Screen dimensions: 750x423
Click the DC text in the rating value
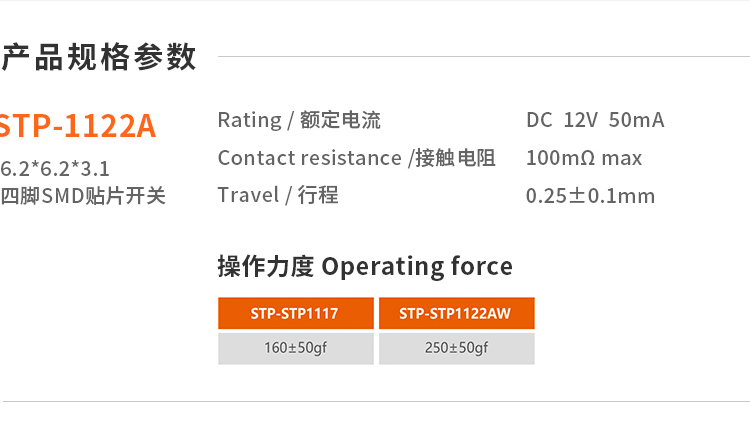(x=539, y=120)
